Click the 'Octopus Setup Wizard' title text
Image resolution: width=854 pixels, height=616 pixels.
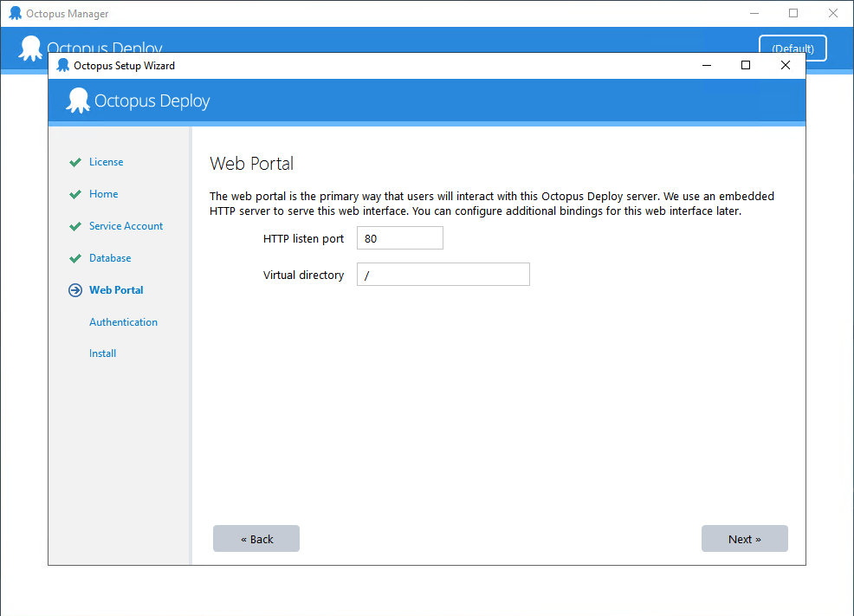pyautogui.click(x=124, y=65)
